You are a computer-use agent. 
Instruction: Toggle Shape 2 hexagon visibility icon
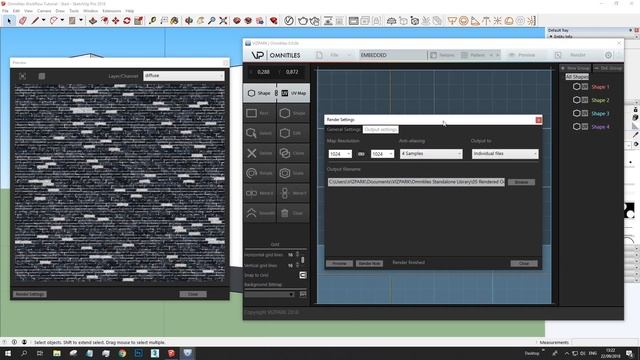[576, 100]
